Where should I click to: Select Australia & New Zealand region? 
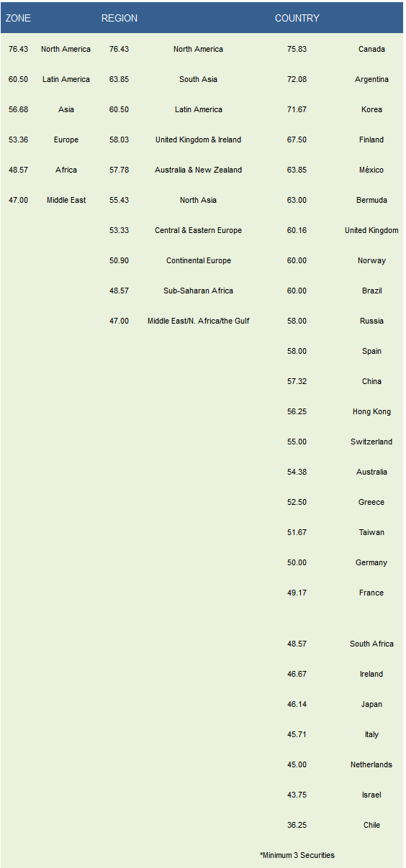pos(198,170)
